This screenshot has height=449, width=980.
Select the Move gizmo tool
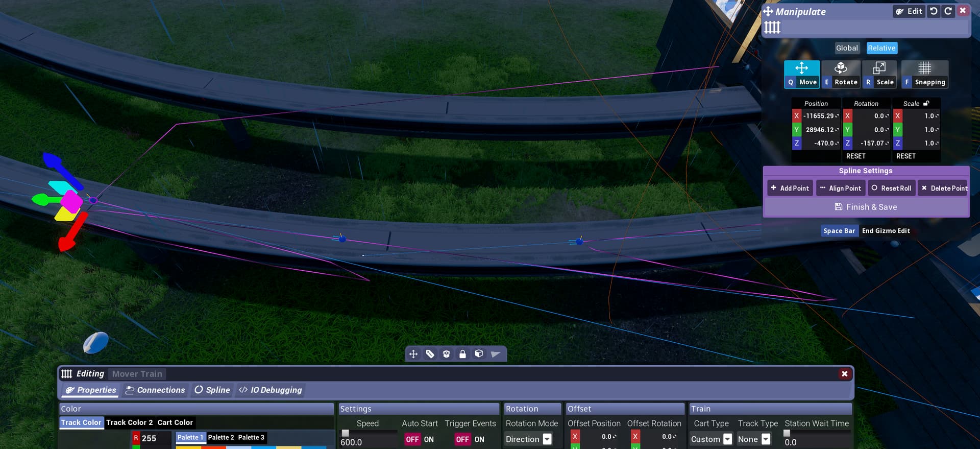click(802, 74)
